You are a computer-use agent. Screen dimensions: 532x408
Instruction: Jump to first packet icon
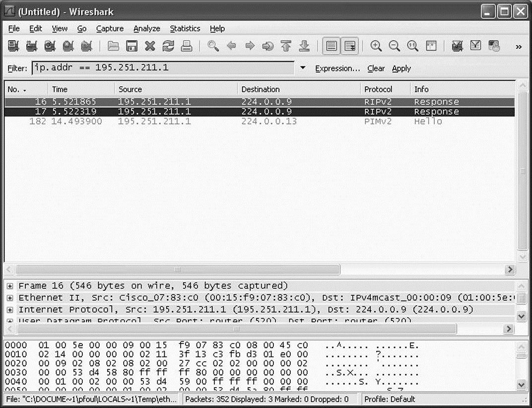click(x=286, y=46)
